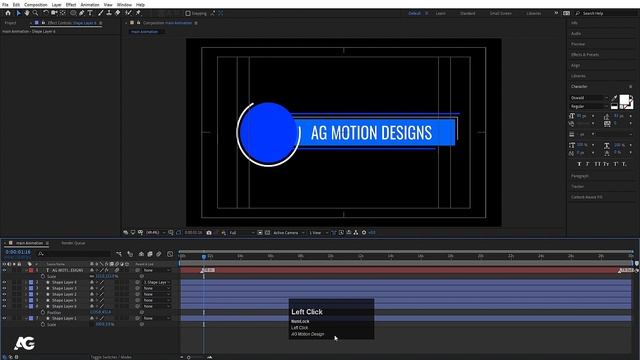Screen dimensions: 640x360
Task: Open the Graph Editor in the timeline
Action: (x=170, y=254)
